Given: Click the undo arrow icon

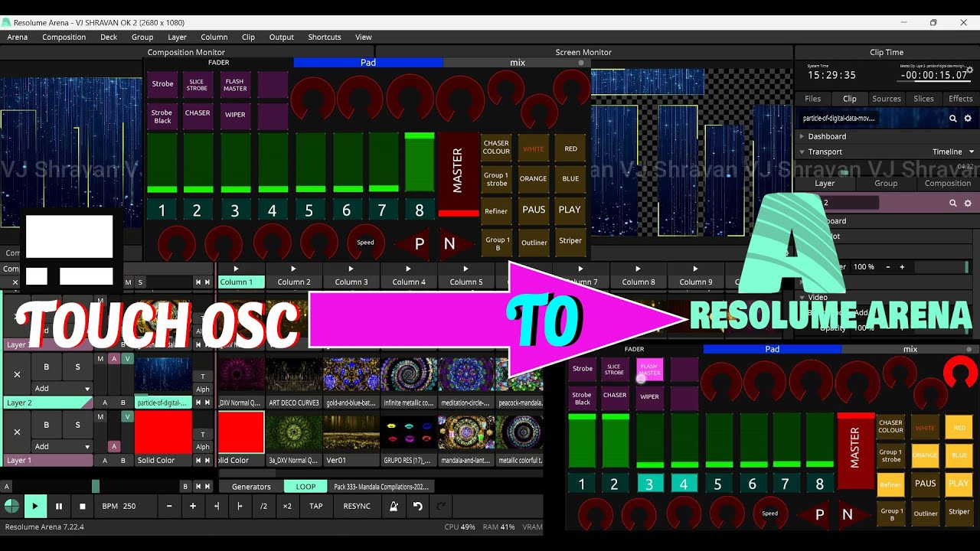Looking at the screenshot, I should [417, 506].
